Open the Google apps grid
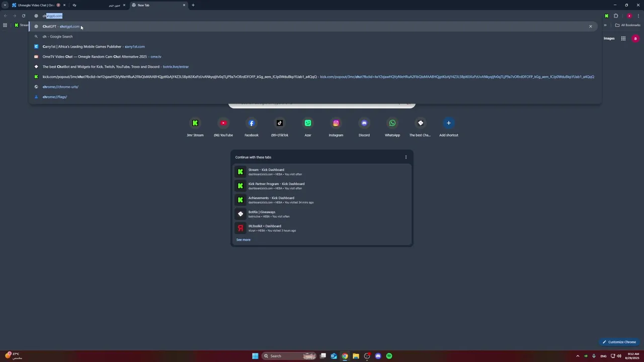644x362 pixels. (x=623, y=38)
